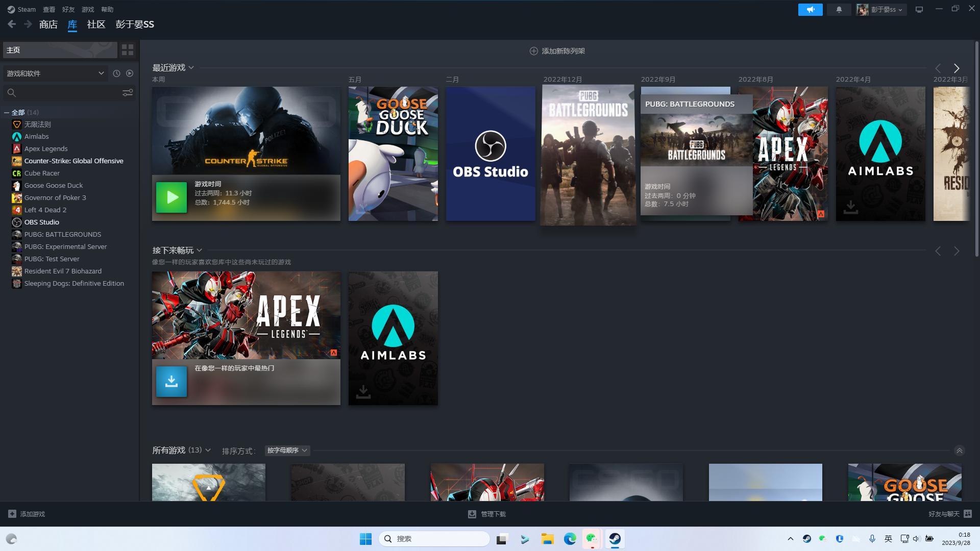980x551 pixels.
Task: Select Cube Racer in game list
Action: pyautogui.click(x=42, y=173)
